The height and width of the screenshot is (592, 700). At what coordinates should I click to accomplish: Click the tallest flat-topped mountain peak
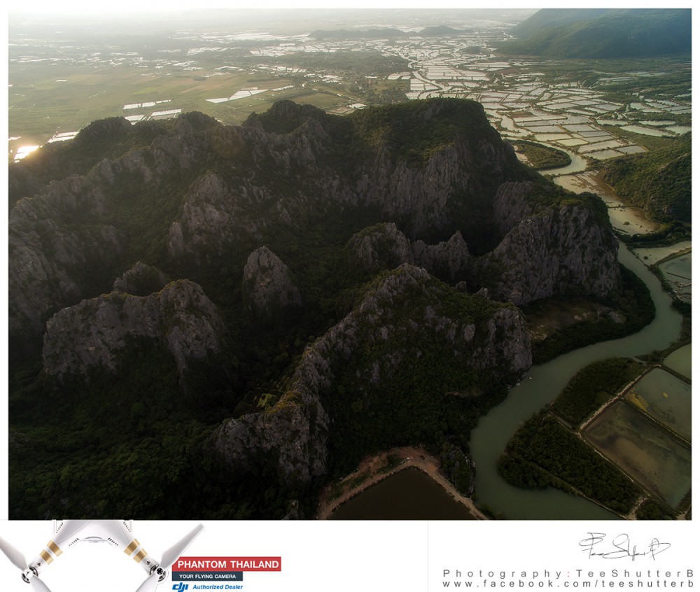(x=420, y=118)
